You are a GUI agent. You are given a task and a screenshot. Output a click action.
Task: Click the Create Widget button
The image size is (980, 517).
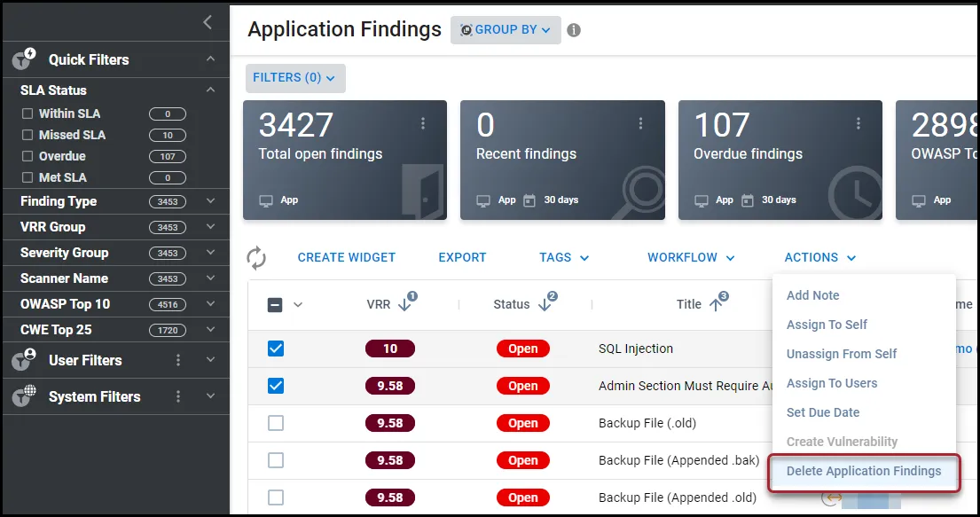(x=346, y=257)
